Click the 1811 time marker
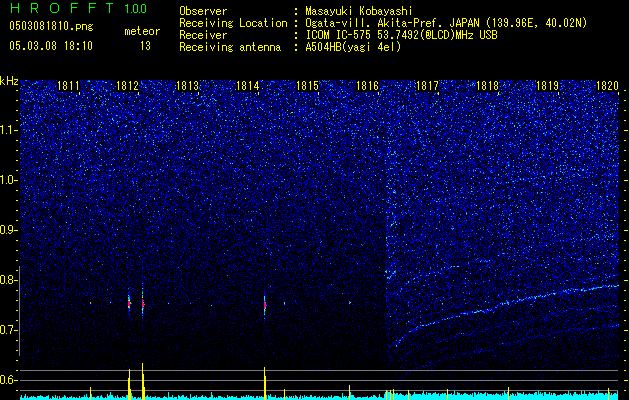Image resolution: width=629 pixels, height=400 pixels. pyautogui.click(x=68, y=86)
